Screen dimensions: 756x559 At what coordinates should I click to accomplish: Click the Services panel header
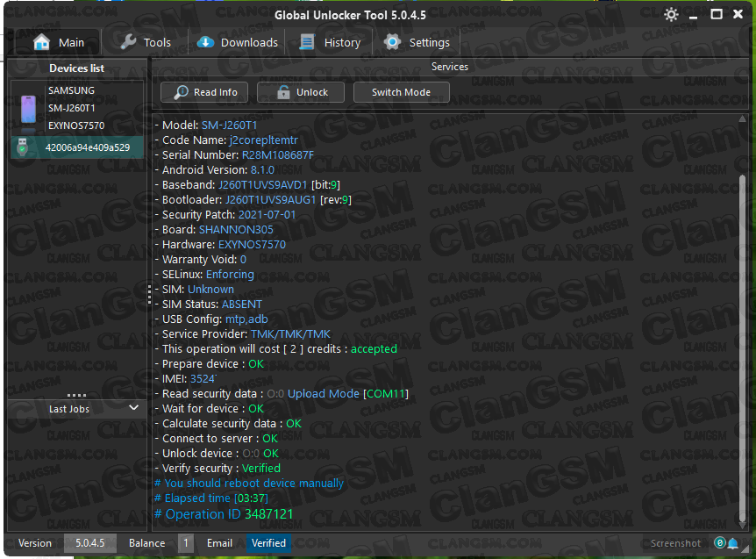coord(449,67)
